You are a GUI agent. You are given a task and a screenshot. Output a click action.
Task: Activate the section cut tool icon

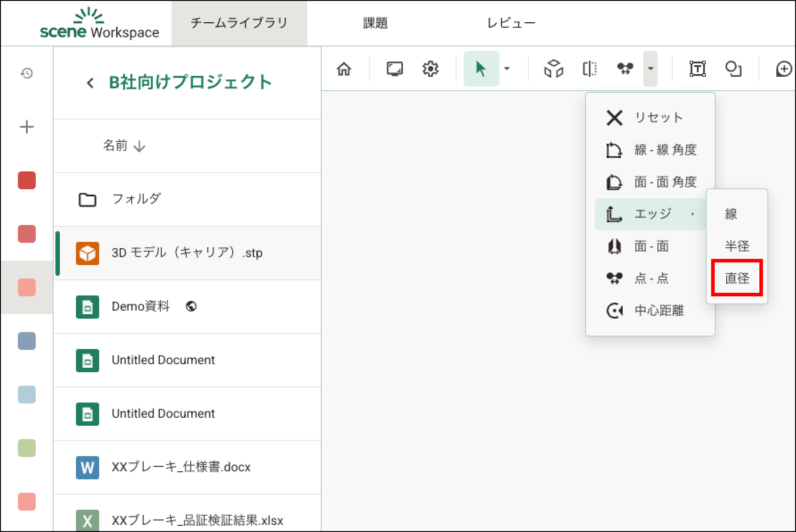pos(590,69)
